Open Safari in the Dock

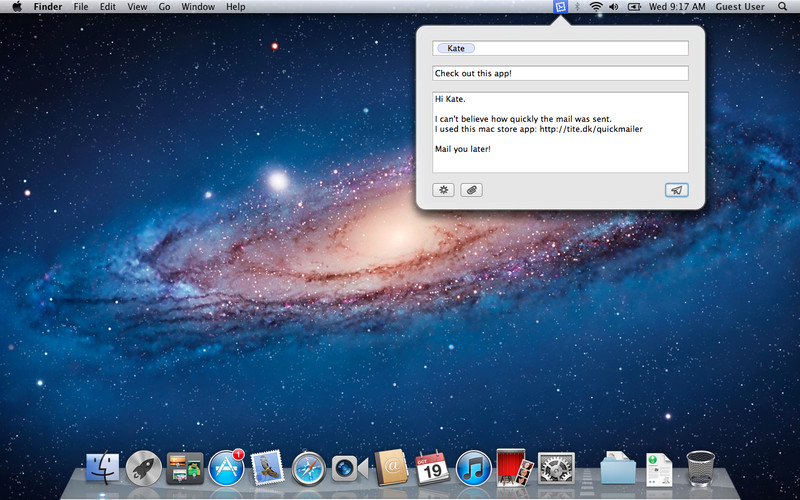310,467
